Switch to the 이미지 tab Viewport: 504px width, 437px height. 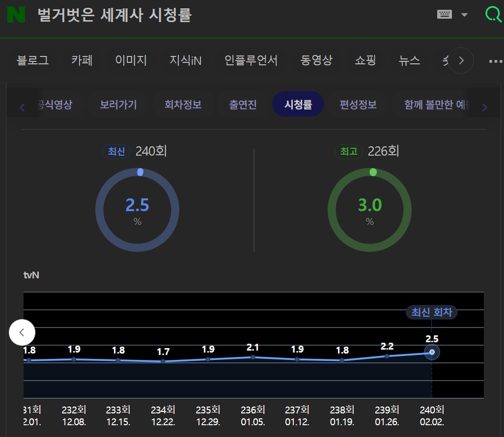[x=131, y=60]
